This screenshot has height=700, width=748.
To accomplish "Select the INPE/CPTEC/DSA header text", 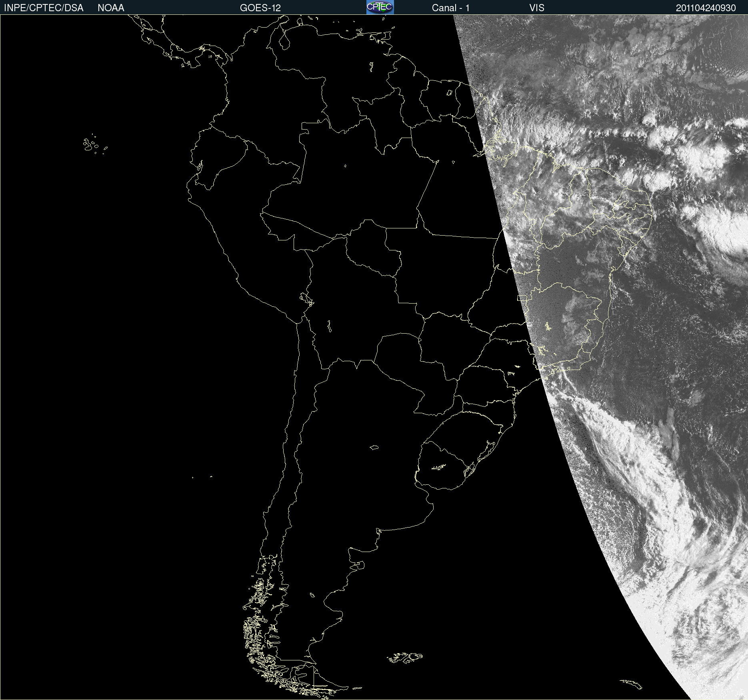I will 44,8.
